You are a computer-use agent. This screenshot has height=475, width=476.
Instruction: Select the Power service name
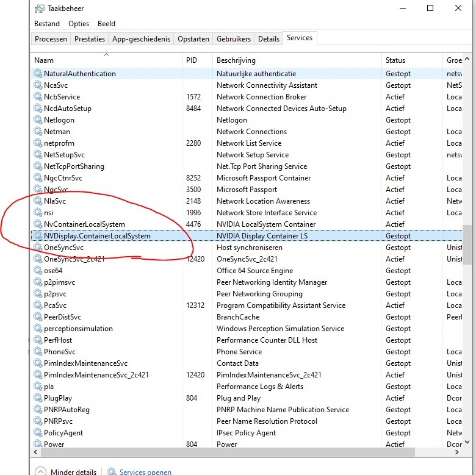coord(54,444)
